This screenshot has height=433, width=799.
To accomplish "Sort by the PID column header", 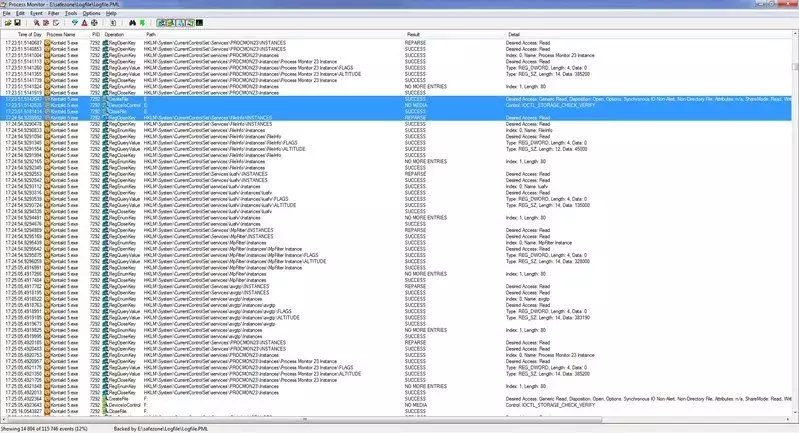I will tap(96, 35).
